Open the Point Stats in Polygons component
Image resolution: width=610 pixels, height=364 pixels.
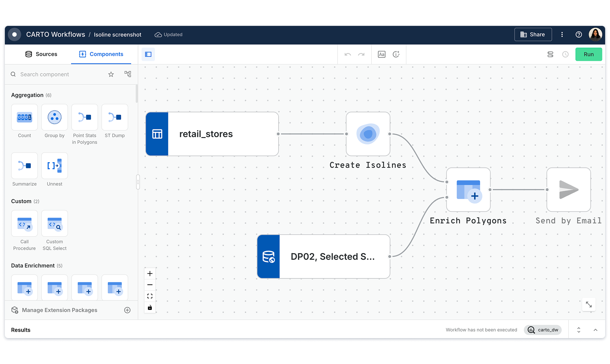pyautogui.click(x=85, y=117)
